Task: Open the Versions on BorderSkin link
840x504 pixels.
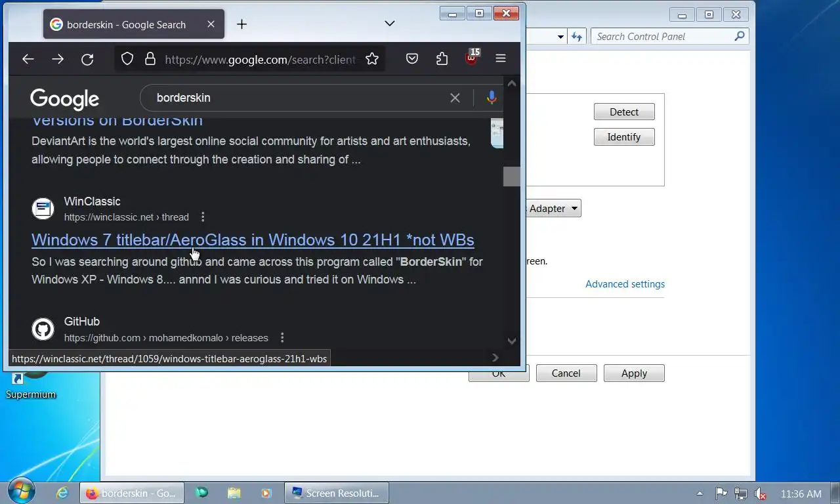Action: point(117,121)
